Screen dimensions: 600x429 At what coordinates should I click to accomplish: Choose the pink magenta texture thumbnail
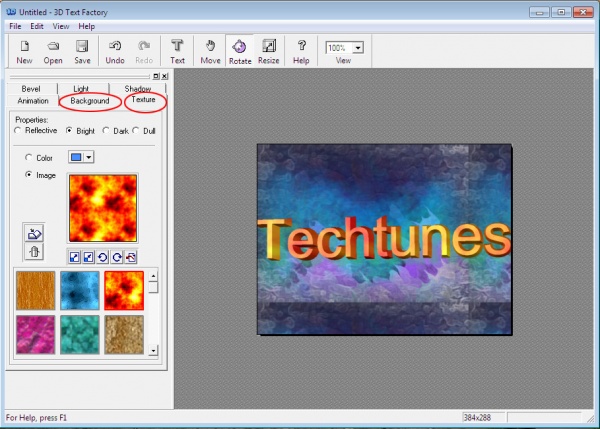point(34,335)
